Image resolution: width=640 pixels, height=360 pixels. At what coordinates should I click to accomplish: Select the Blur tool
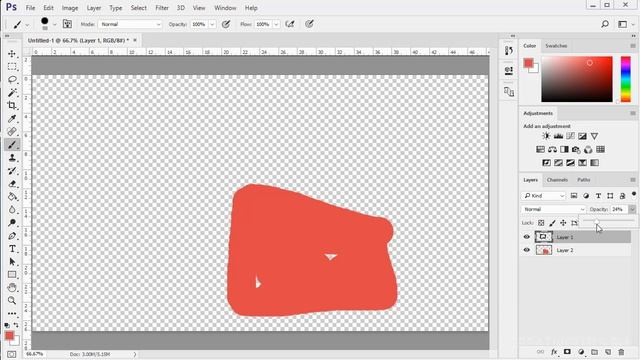12,210
